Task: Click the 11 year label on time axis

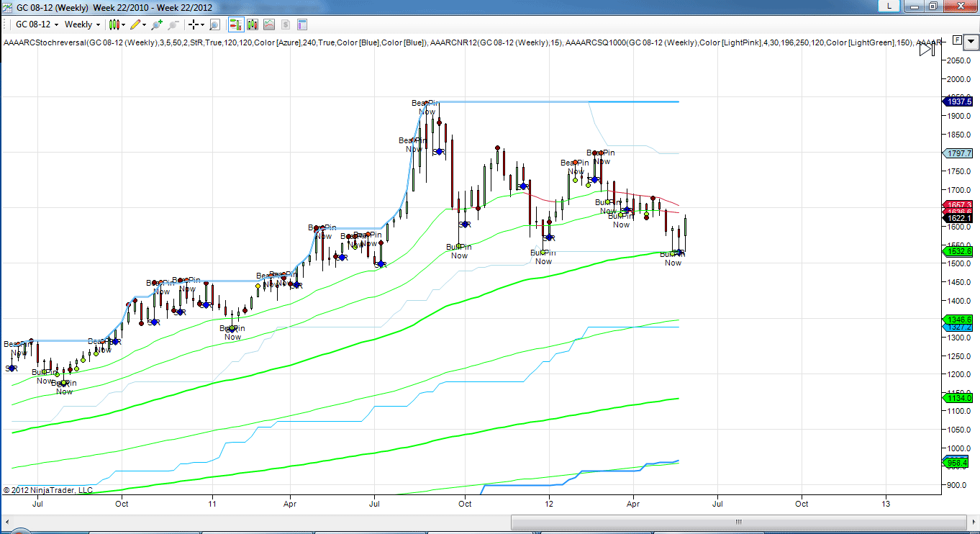Action: coord(212,504)
